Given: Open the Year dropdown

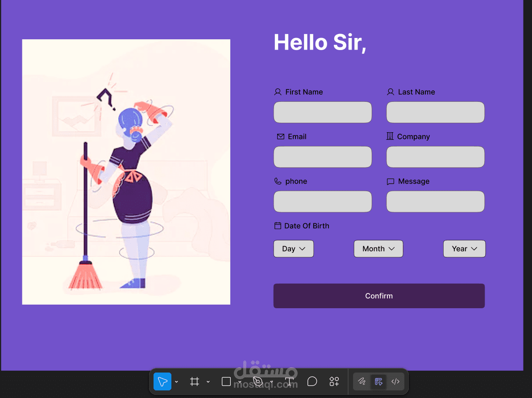Looking at the screenshot, I should click(x=464, y=248).
